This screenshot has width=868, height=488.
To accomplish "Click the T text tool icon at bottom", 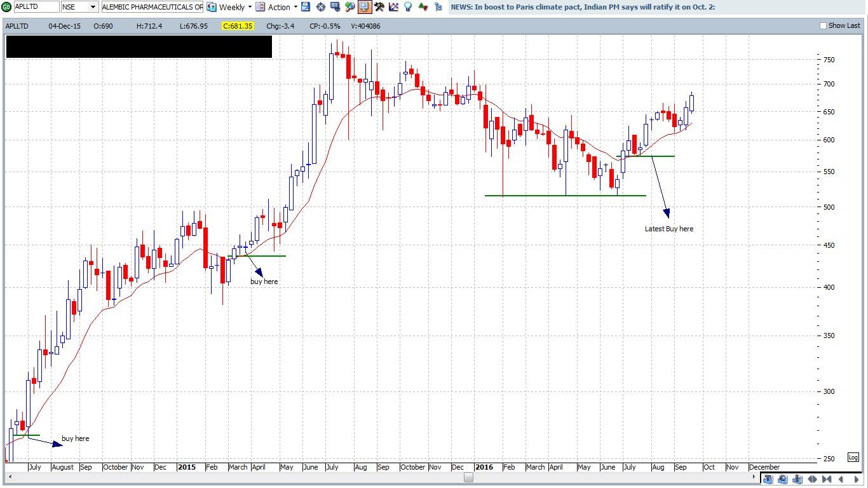I will click(768, 479).
